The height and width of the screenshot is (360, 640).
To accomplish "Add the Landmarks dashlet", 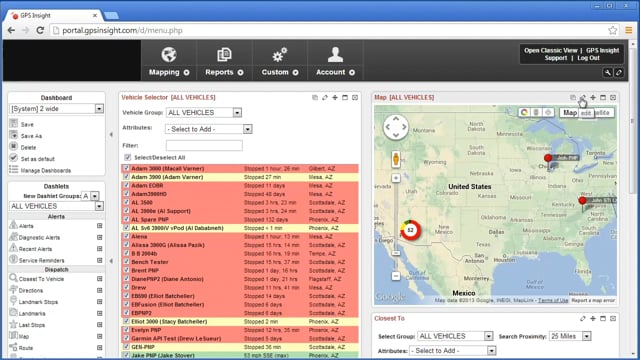I will (x=100, y=313).
